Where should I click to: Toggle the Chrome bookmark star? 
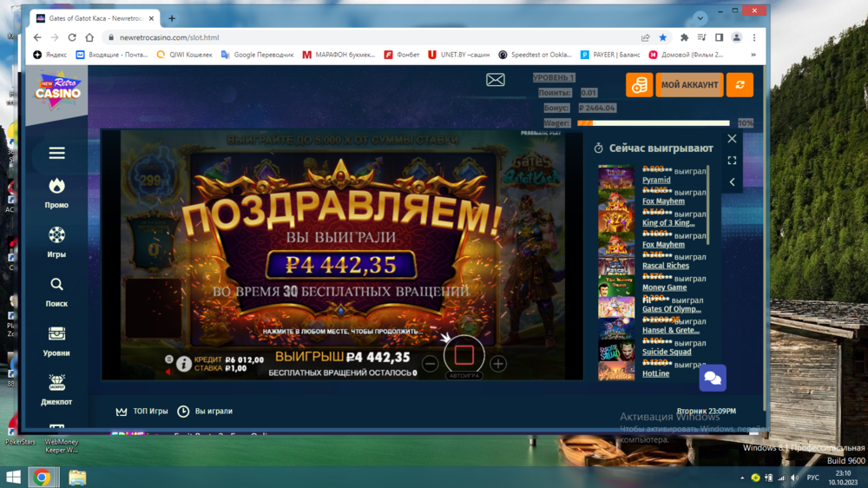[663, 38]
